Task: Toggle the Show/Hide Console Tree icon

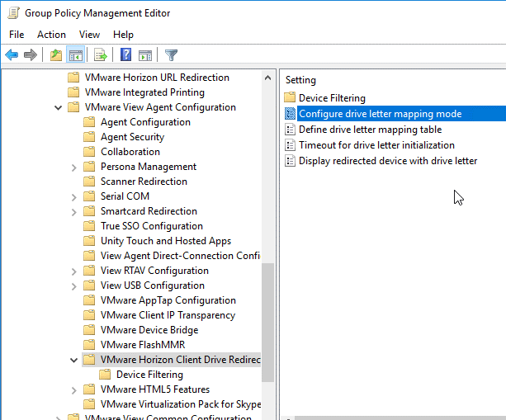Action: coord(75,54)
